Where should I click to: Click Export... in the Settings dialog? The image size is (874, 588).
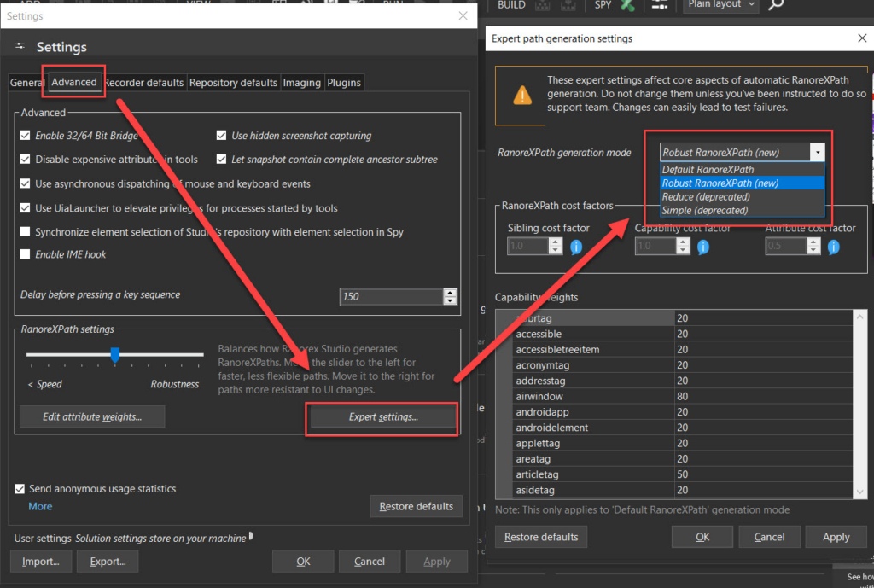[108, 562]
